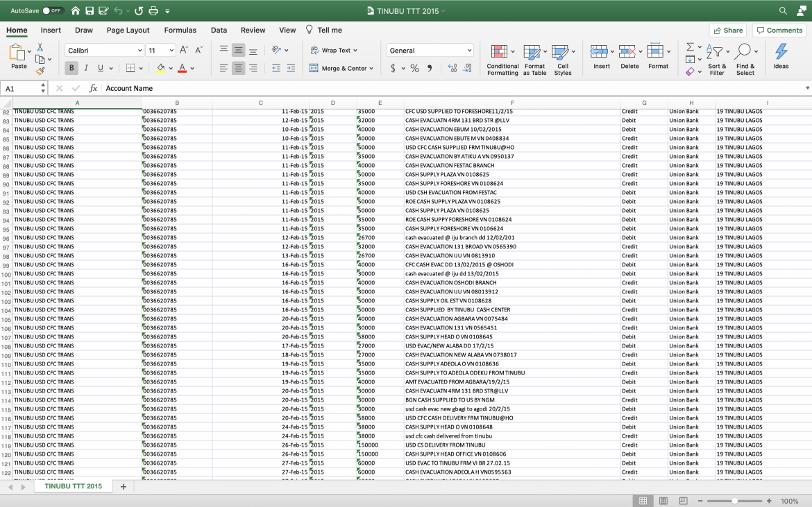Click the Cut scissors icon
The width and height of the screenshot is (812, 507).
pyautogui.click(x=40, y=47)
